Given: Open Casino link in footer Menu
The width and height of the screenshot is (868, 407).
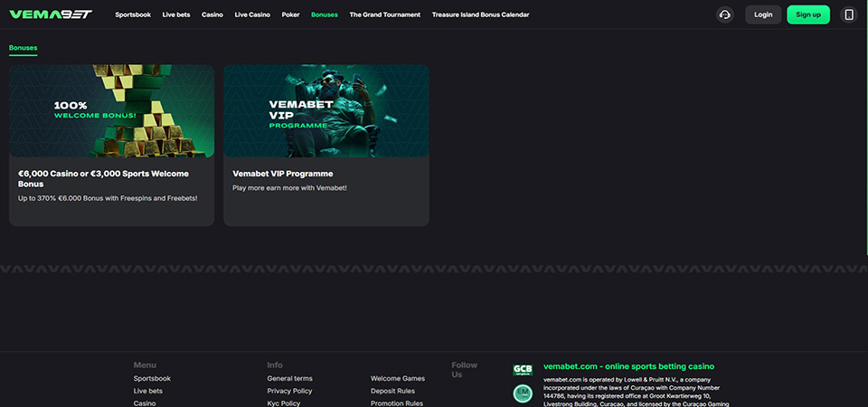Looking at the screenshot, I should pos(145,403).
